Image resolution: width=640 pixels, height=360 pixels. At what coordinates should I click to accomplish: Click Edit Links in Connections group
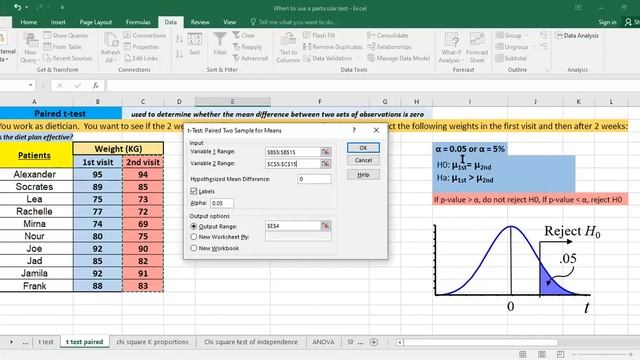140,58
